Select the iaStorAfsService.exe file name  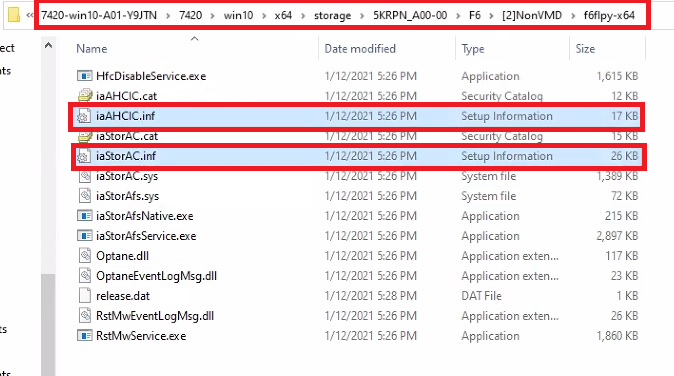coord(146,236)
